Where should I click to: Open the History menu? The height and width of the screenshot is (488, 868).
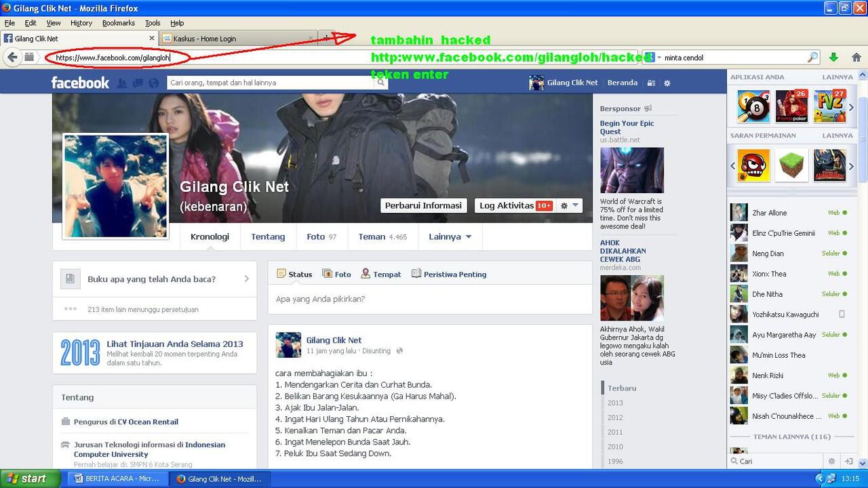[x=81, y=23]
